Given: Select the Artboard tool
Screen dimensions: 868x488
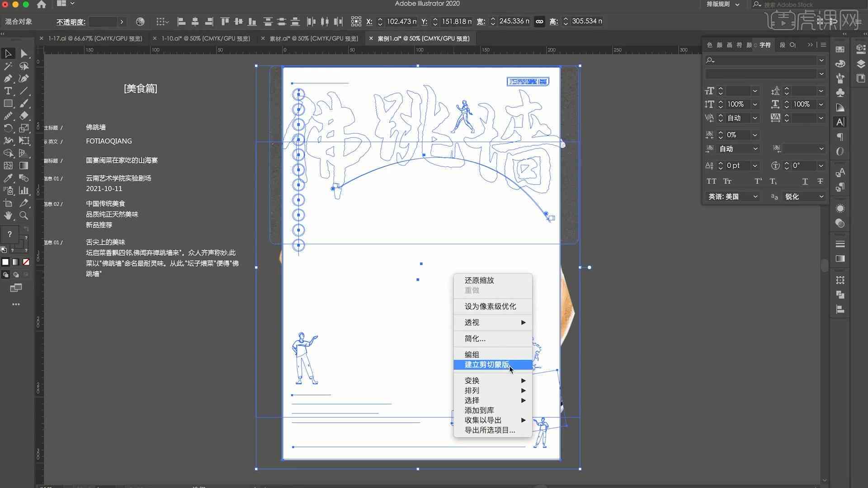Looking at the screenshot, I should click(x=8, y=203).
